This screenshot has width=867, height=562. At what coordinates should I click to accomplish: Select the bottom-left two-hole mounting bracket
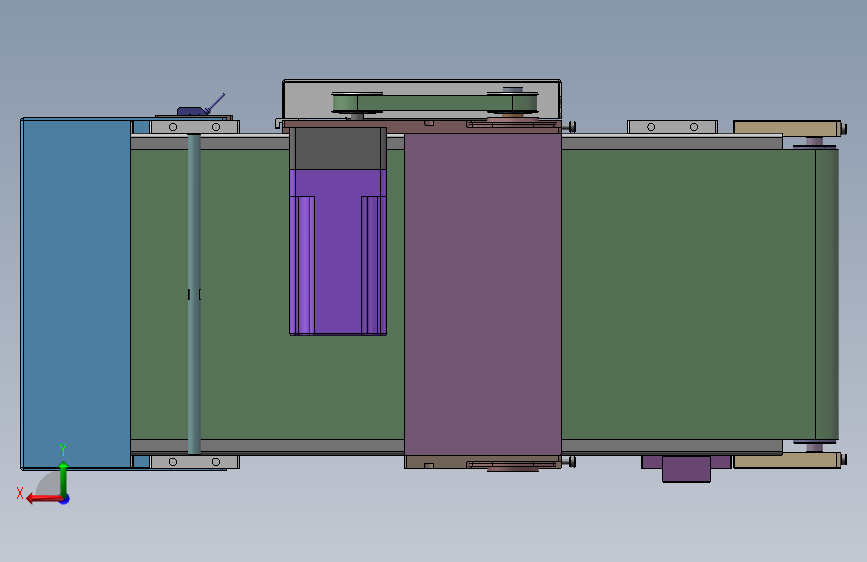(195, 462)
